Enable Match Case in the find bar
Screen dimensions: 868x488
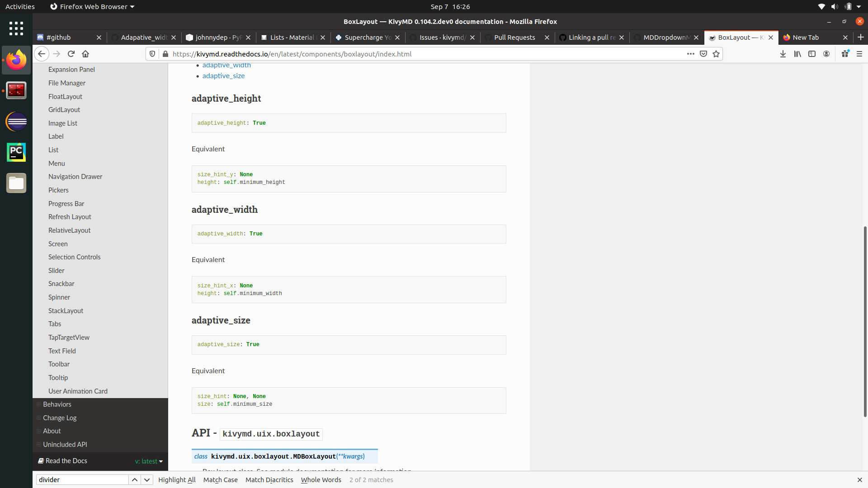[220, 479]
